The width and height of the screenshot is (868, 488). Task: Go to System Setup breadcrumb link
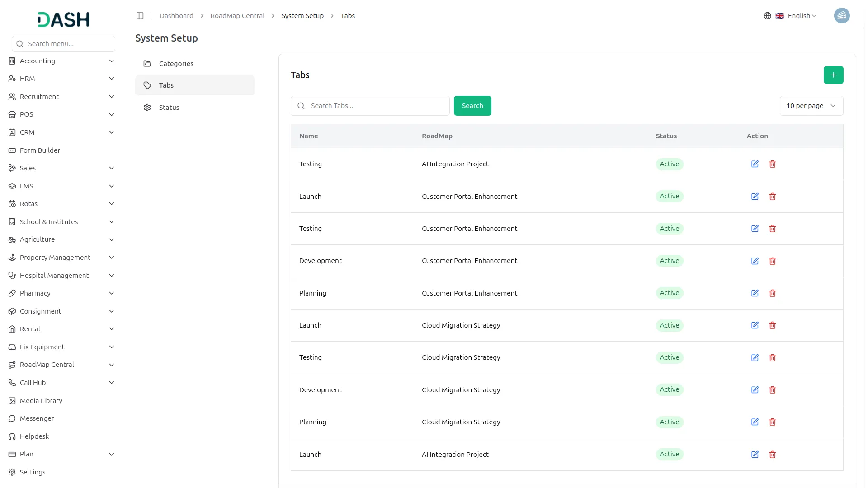[x=302, y=16]
